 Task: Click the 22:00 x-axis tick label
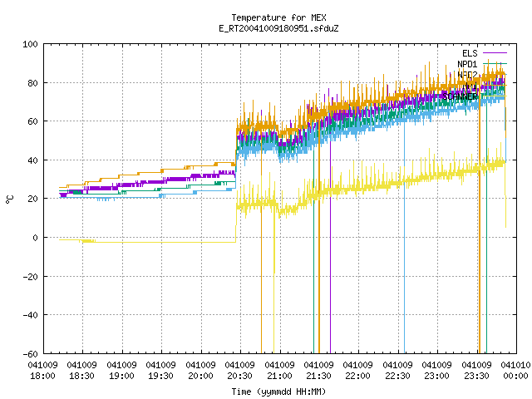point(357,376)
